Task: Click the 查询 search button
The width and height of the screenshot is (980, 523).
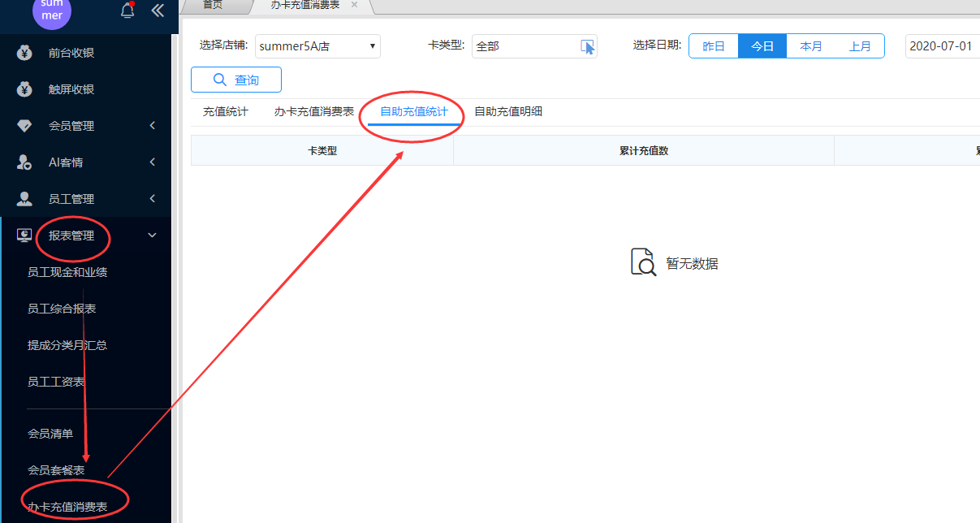Action: [x=236, y=80]
